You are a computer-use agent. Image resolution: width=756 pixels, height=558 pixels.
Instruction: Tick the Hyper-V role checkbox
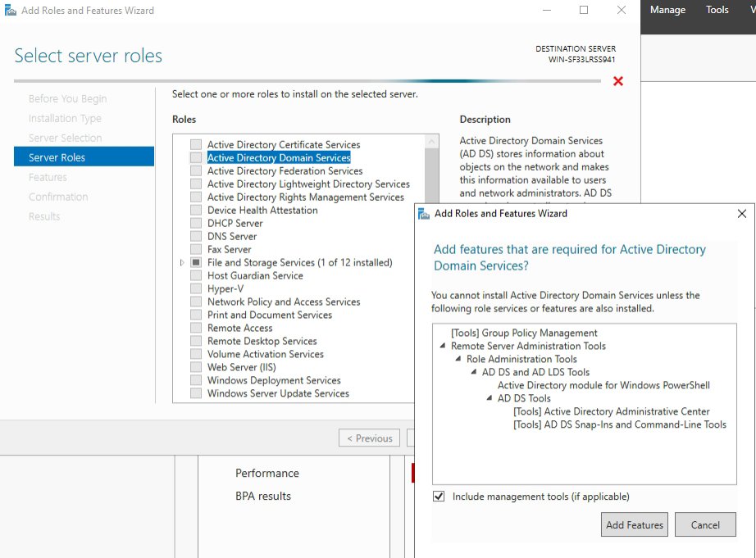coord(195,288)
